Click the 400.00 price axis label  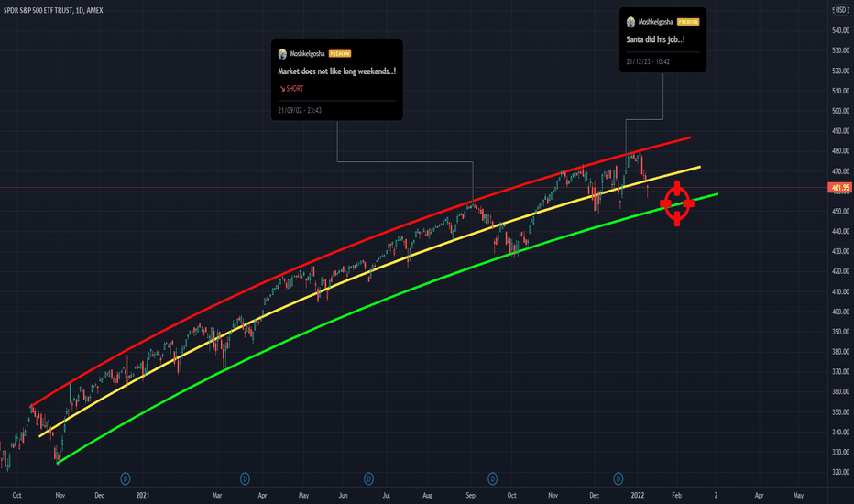pyautogui.click(x=840, y=312)
